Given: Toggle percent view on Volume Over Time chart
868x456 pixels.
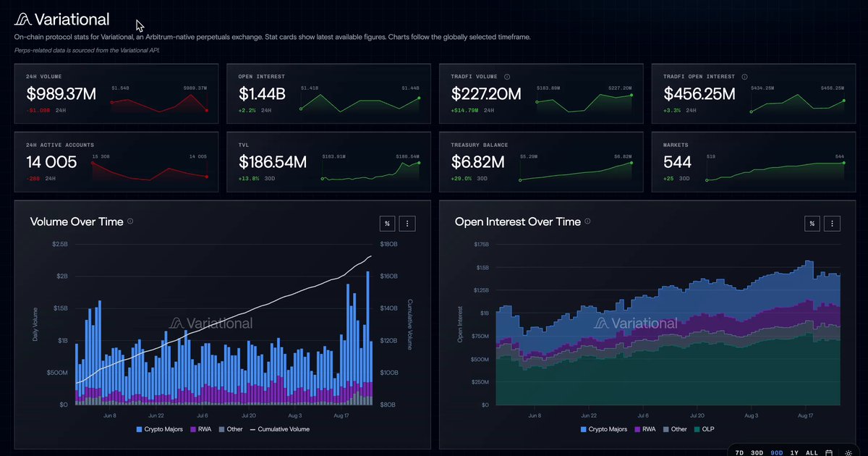Looking at the screenshot, I should tap(387, 224).
